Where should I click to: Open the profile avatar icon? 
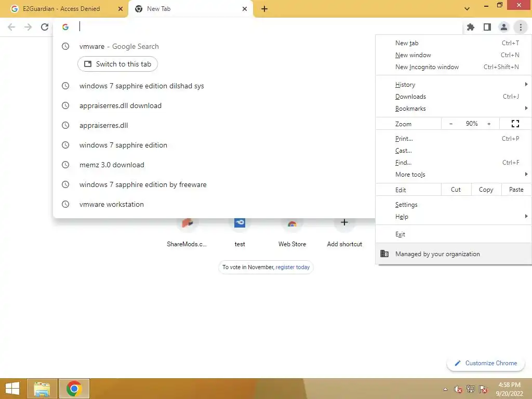pos(504,27)
